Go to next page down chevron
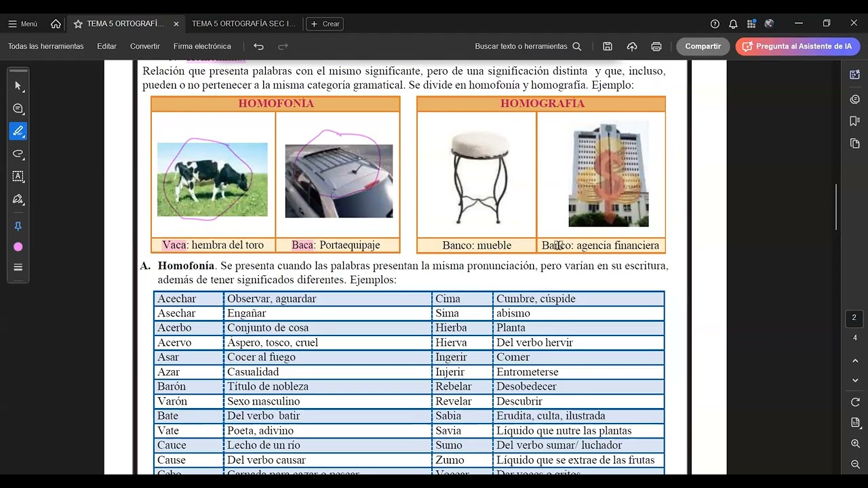Screen dimensions: 868x488 (855, 380)
